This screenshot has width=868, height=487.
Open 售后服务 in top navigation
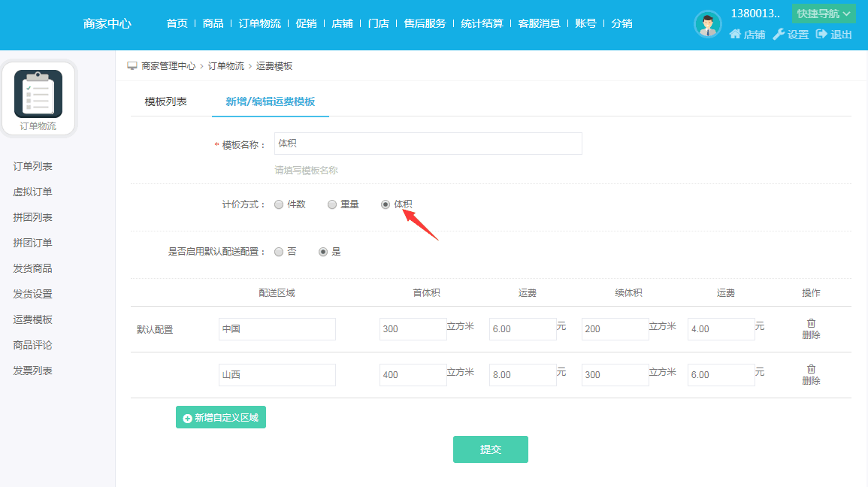tap(425, 23)
